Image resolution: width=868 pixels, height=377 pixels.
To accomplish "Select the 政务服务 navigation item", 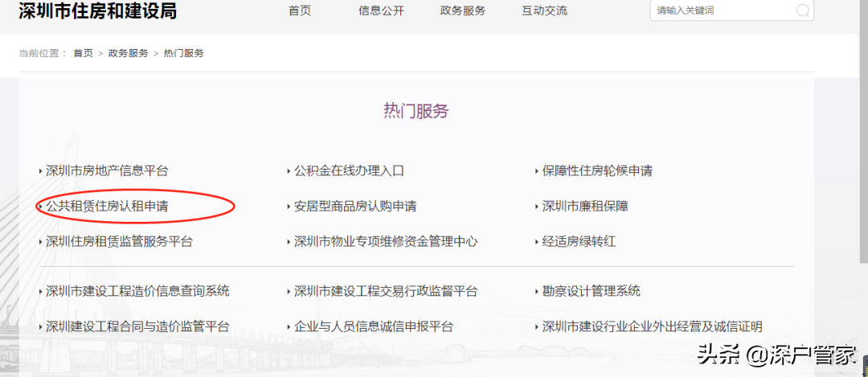I will point(463,10).
